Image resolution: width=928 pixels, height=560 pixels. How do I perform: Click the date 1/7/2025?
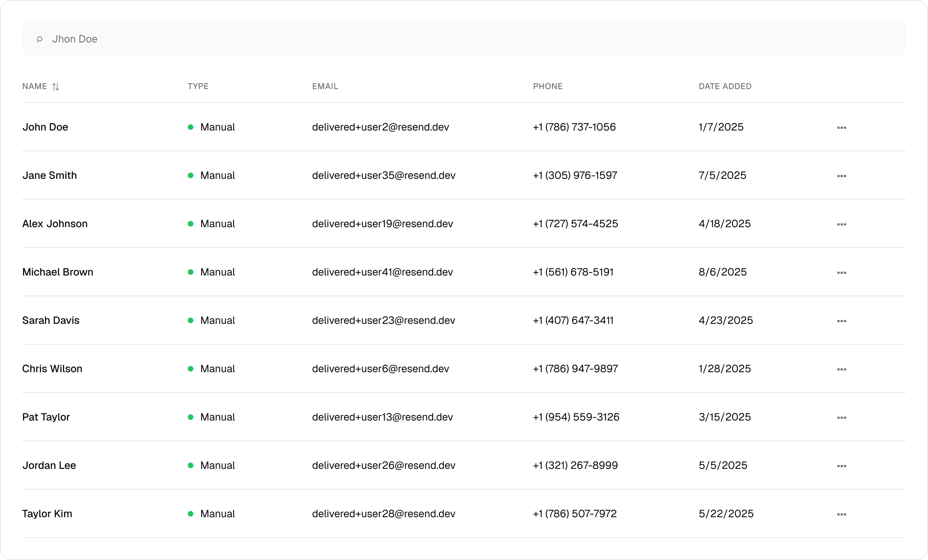coord(721,127)
